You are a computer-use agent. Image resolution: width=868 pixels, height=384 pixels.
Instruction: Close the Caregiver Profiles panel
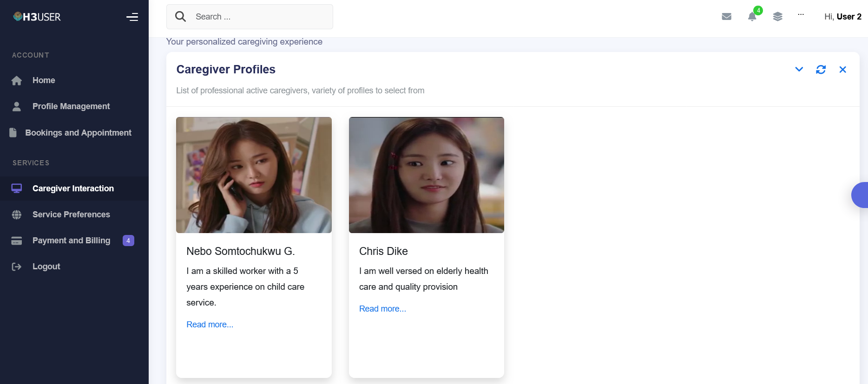pyautogui.click(x=842, y=70)
